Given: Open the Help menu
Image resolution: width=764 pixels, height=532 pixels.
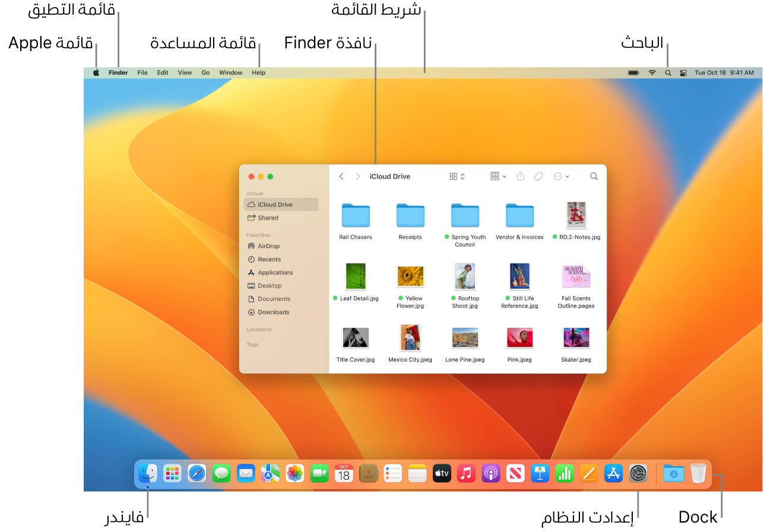Looking at the screenshot, I should [x=259, y=72].
